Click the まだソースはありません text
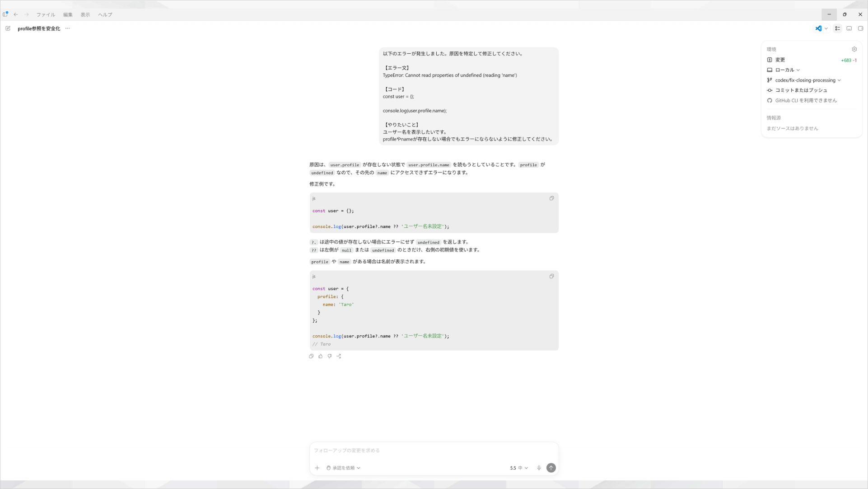868x489 pixels. pyautogui.click(x=792, y=128)
